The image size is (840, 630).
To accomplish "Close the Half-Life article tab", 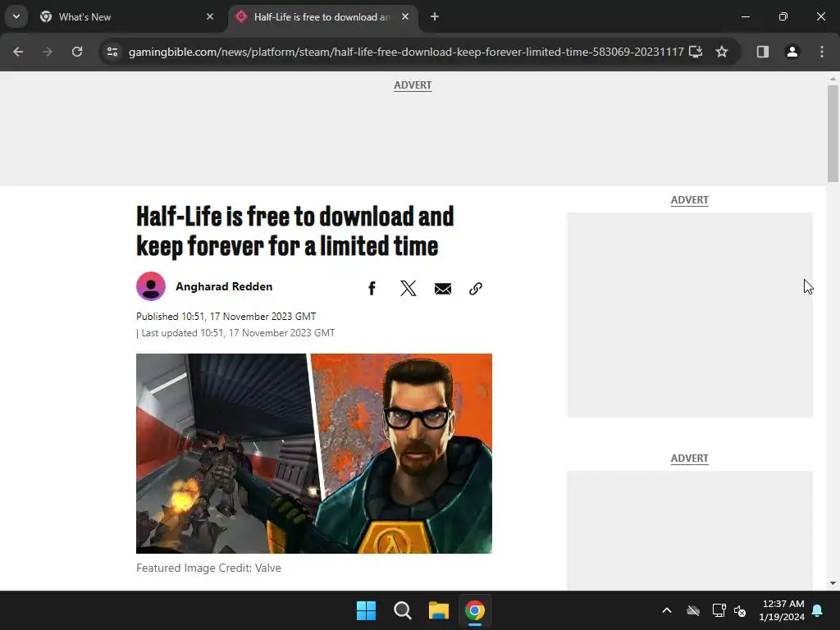I will [x=405, y=16].
